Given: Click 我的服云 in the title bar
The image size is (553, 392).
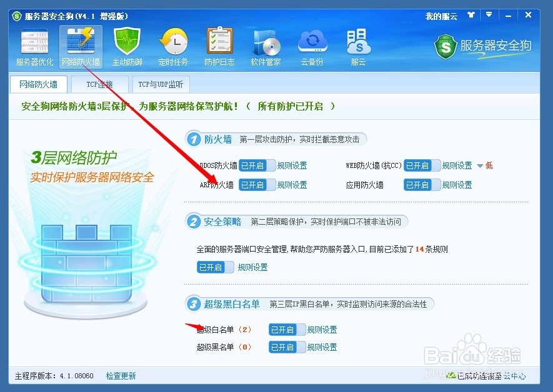Looking at the screenshot, I should [x=441, y=16].
